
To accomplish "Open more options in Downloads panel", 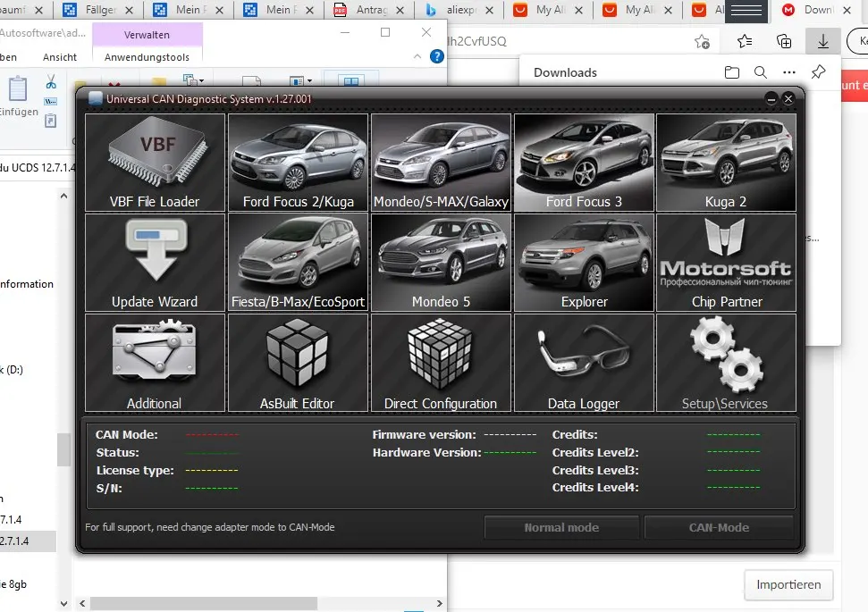I will [x=789, y=72].
